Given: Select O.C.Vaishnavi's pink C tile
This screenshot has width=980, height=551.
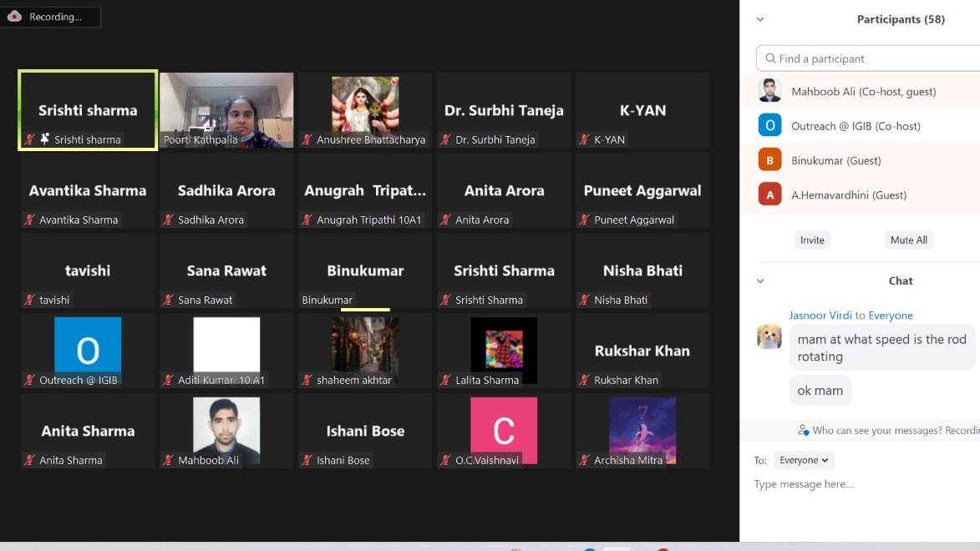Looking at the screenshot, I should point(504,431).
